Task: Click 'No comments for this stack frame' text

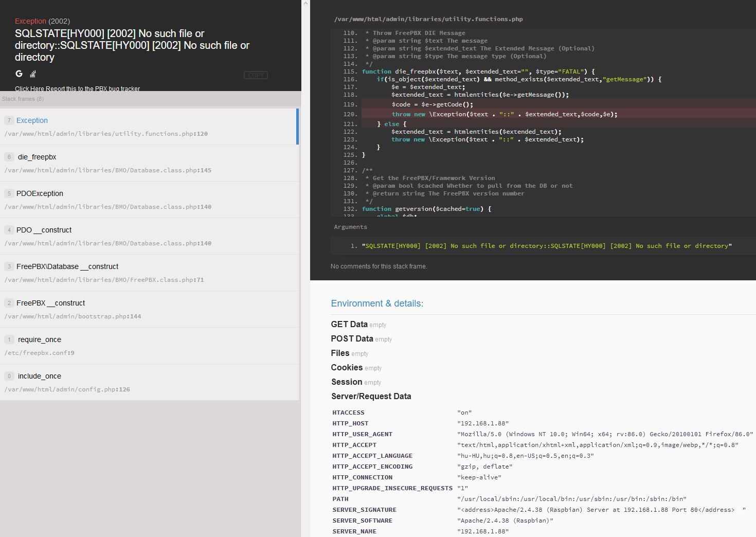Action: [379, 266]
